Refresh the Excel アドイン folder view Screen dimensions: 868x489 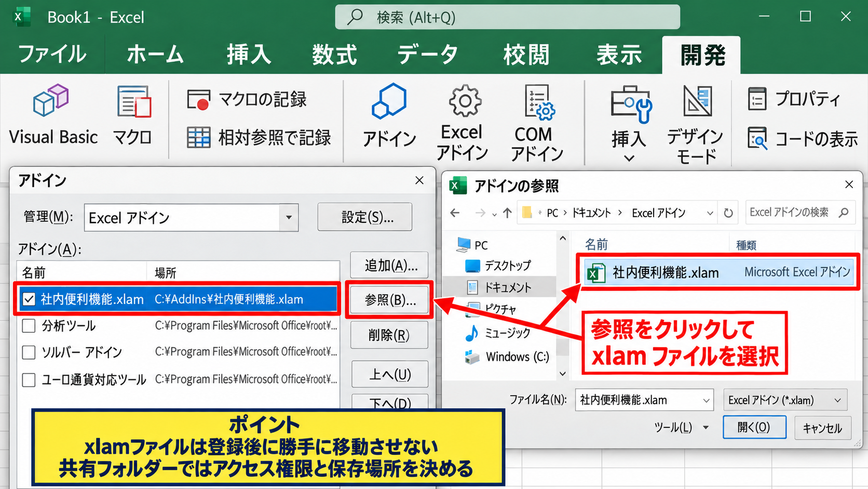728,213
